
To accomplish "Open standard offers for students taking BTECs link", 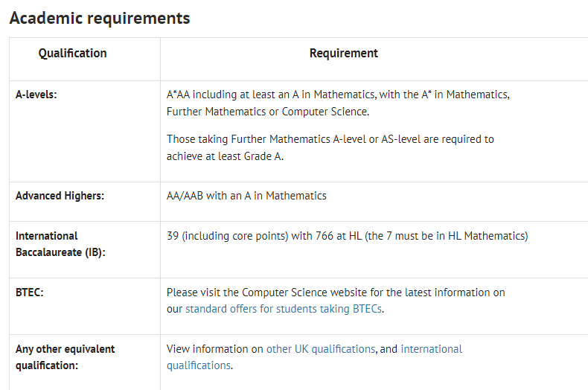I will click(284, 309).
